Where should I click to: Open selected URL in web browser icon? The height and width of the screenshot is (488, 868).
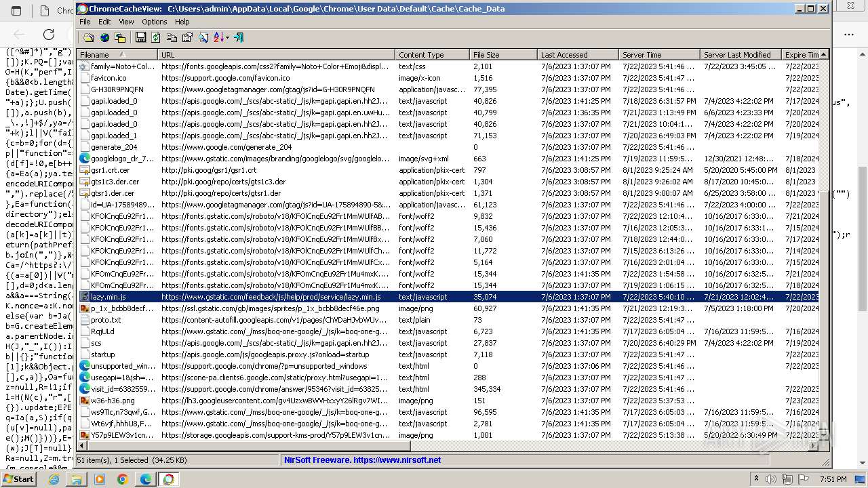click(x=104, y=38)
